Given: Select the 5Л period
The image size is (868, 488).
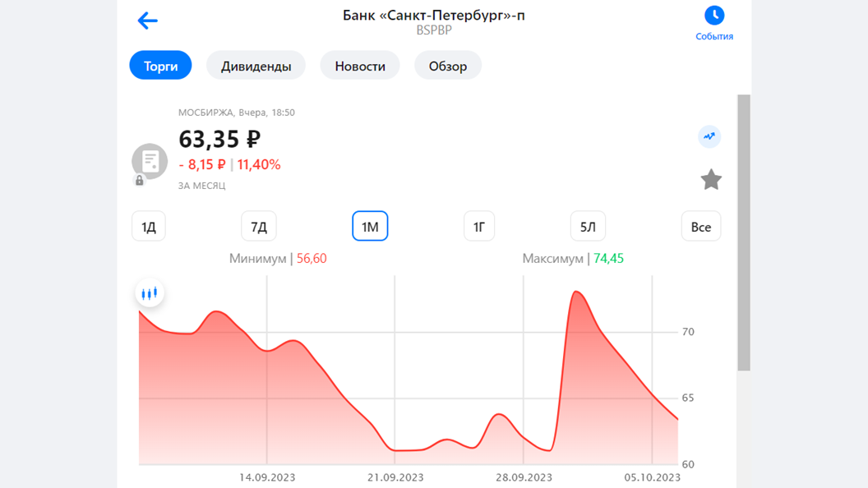Looking at the screenshot, I should coord(588,226).
